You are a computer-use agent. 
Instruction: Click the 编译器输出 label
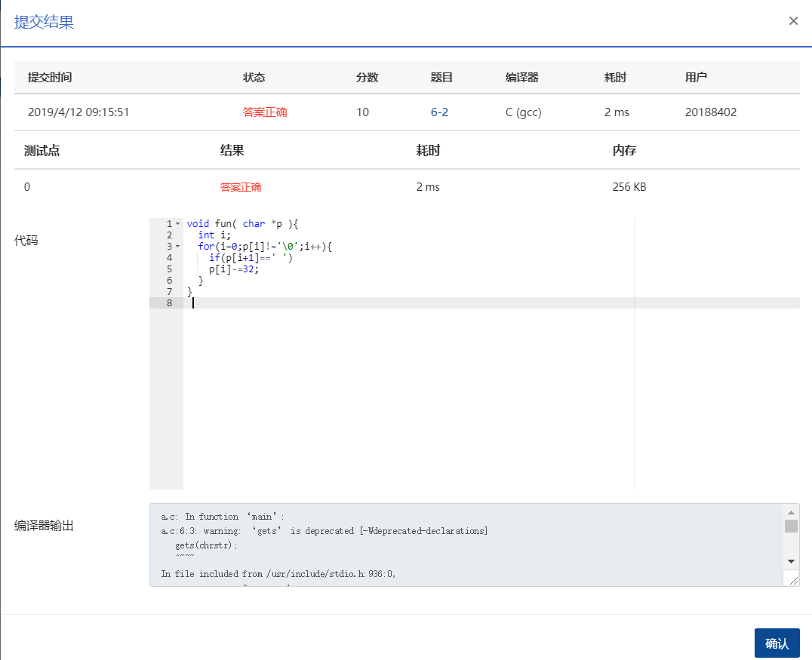(44, 526)
